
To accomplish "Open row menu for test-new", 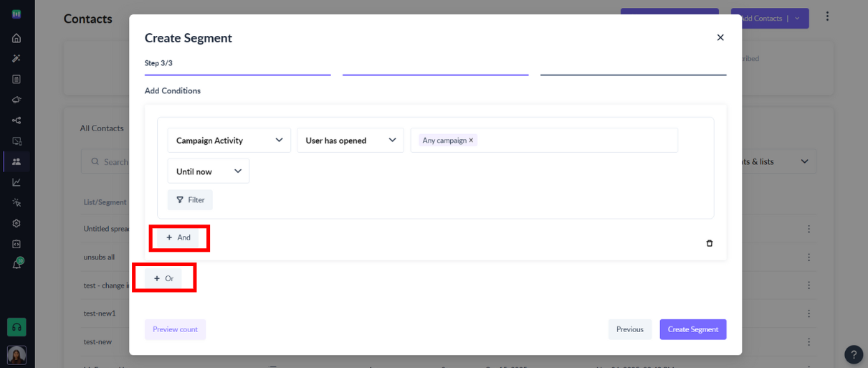I will pos(809,341).
